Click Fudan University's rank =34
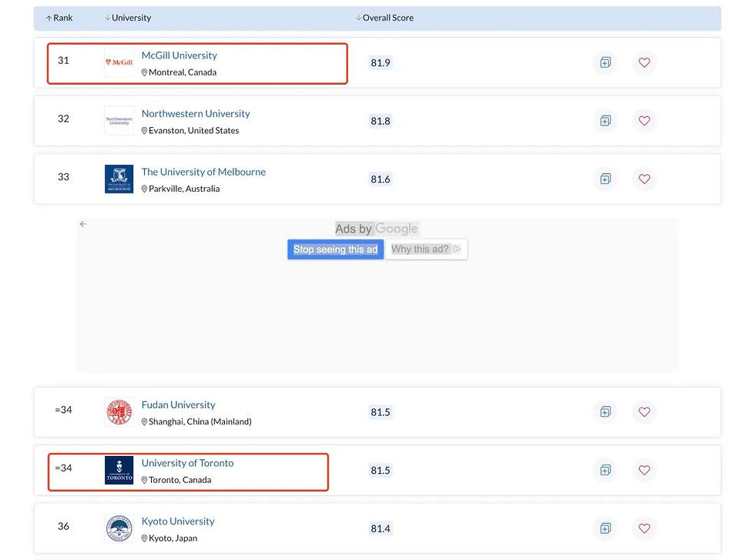This screenshot has height=560, width=755. (x=63, y=410)
